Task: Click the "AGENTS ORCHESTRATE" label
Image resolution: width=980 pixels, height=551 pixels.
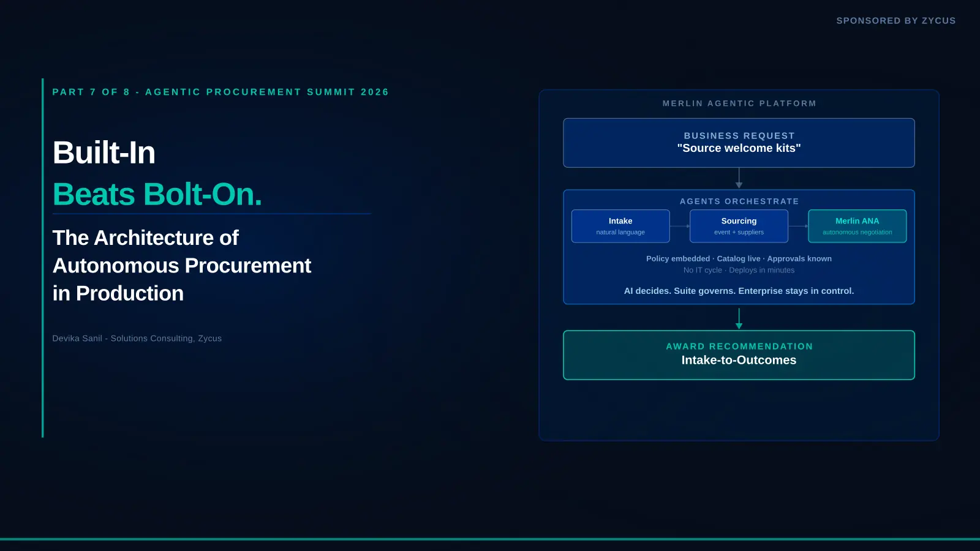Action: (739, 201)
